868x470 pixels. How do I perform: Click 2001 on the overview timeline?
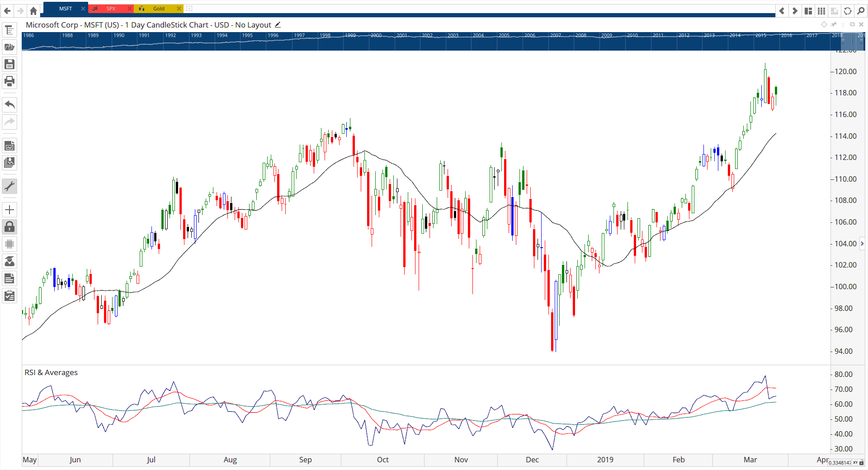click(402, 35)
